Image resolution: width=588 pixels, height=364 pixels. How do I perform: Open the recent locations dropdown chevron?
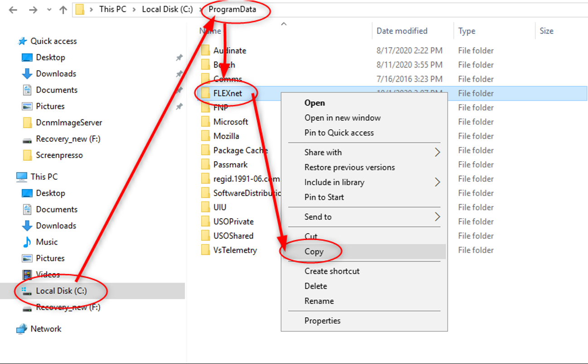[49, 10]
